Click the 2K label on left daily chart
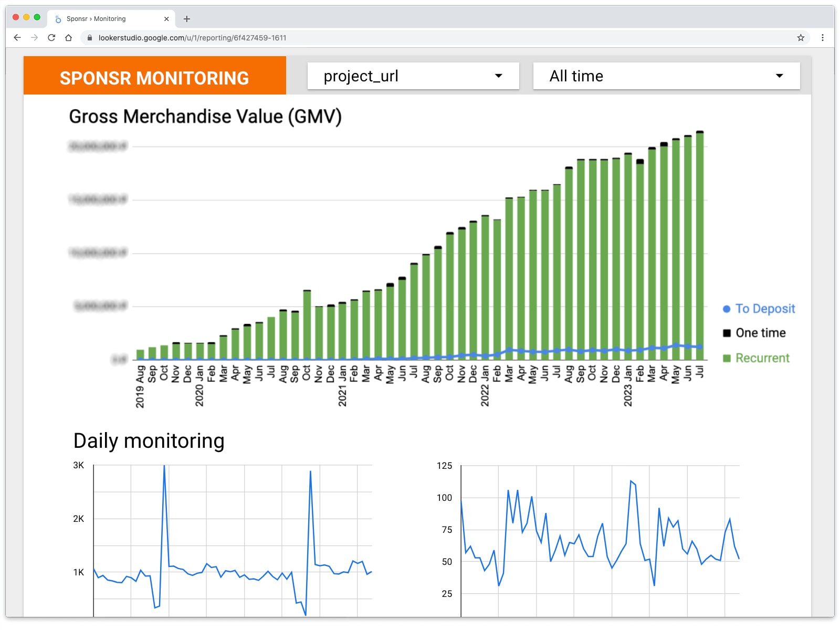Viewport: 840px width, 630px height. pos(79,519)
